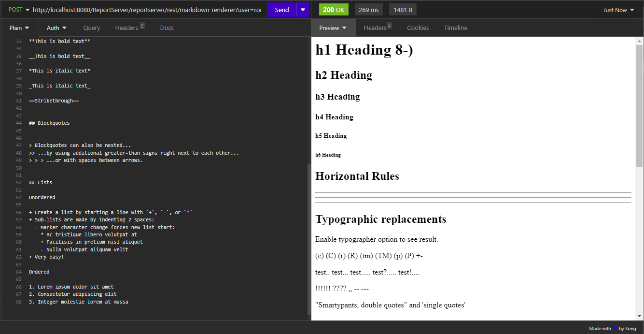
Task: Click the response preview scrollbar thumb
Action: pyautogui.click(x=639, y=106)
